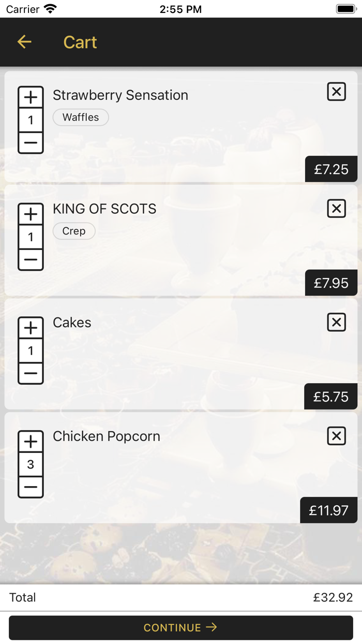This screenshot has height=644, width=362.
Task: Increase quantity of Cakes
Action: [31, 327]
